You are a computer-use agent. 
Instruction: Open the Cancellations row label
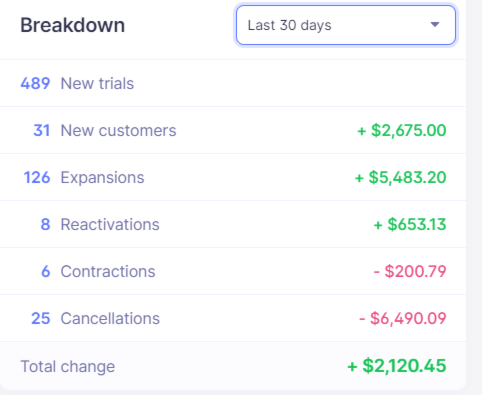click(110, 318)
